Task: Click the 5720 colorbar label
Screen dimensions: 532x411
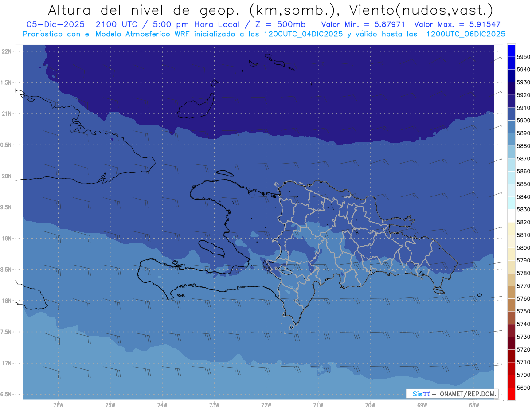Action: pos(523,349)
